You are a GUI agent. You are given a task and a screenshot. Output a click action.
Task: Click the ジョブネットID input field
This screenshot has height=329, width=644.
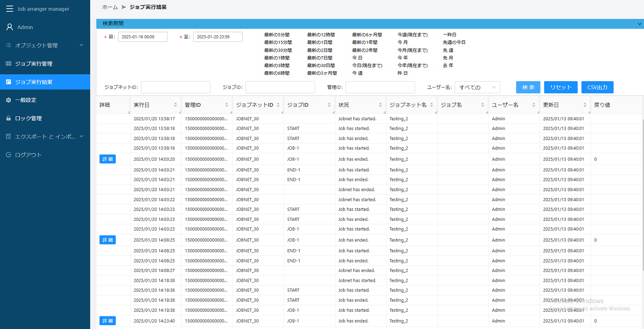(x=175, y=87)
